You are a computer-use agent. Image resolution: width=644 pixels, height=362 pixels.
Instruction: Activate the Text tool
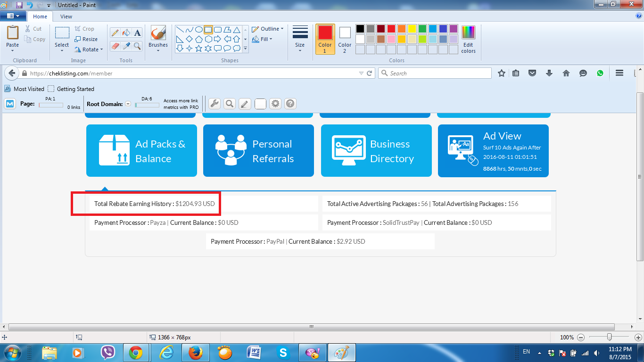click(137, 33)
